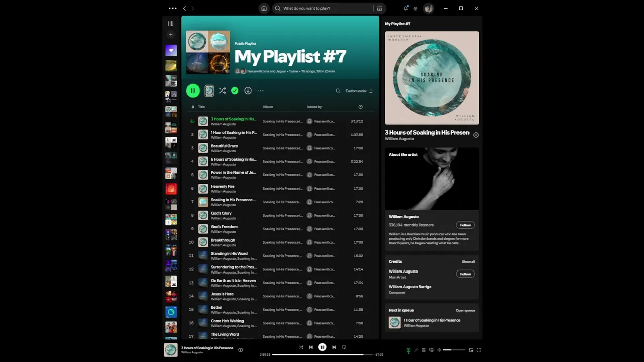
Task: Pause playlist with green button
Action: click(193, 90)
